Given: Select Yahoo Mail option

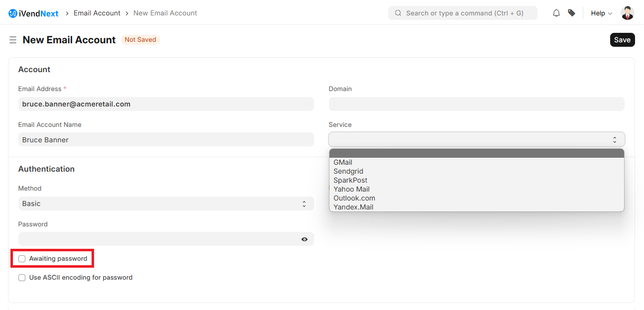Looking at the screenshot, I should coord(351,189).
